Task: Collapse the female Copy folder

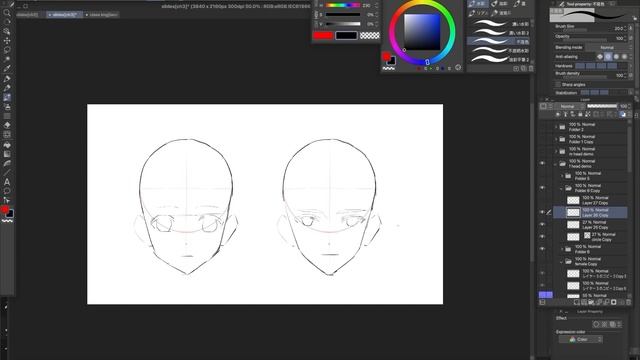Action: 562,262
